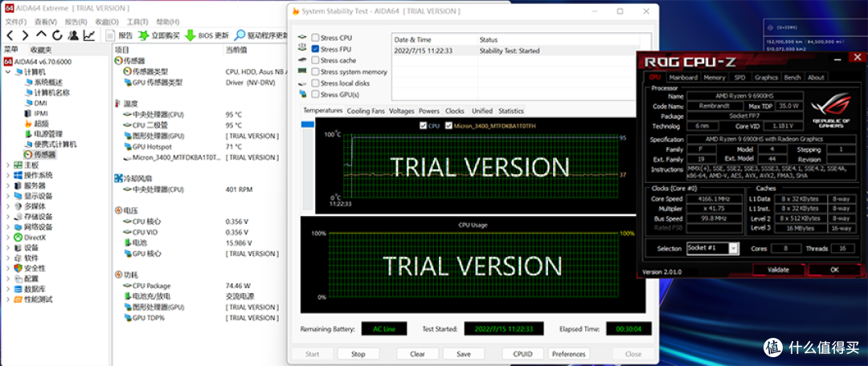This screenshot has height=366, width=868.
Task: Click the refresh icon in AIDA64 toolbar
Action: point(57,35)
